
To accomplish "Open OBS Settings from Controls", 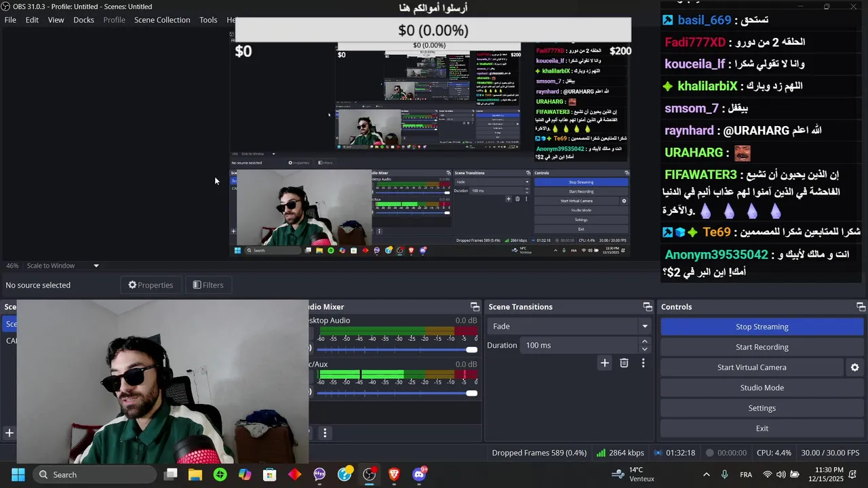I will click(x=762, y=408).
